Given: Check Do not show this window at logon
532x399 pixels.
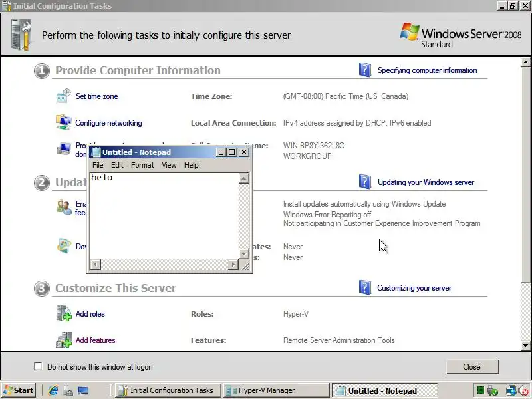Looking at the screenshot, I should coord(38,366).
